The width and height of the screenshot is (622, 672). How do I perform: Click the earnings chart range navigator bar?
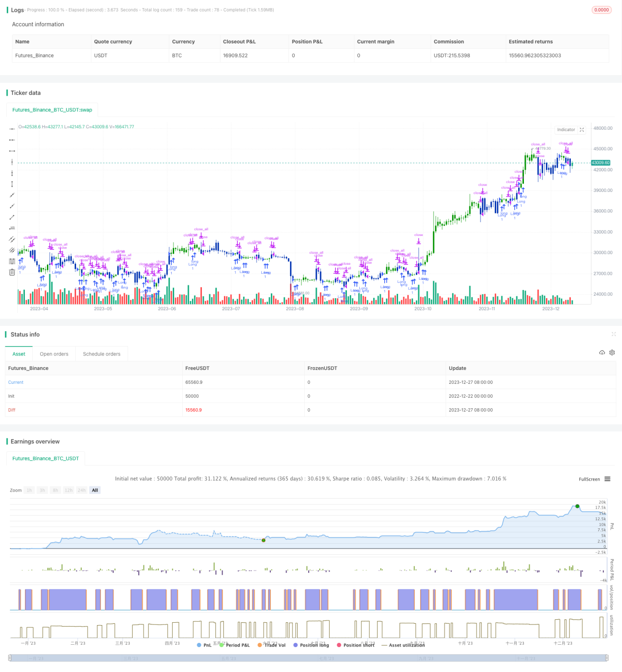(309, 658)
